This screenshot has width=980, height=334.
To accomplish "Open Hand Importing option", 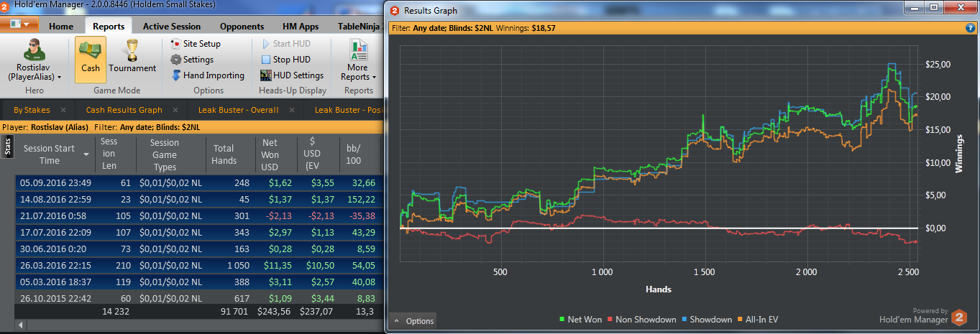I will [208, 75].
